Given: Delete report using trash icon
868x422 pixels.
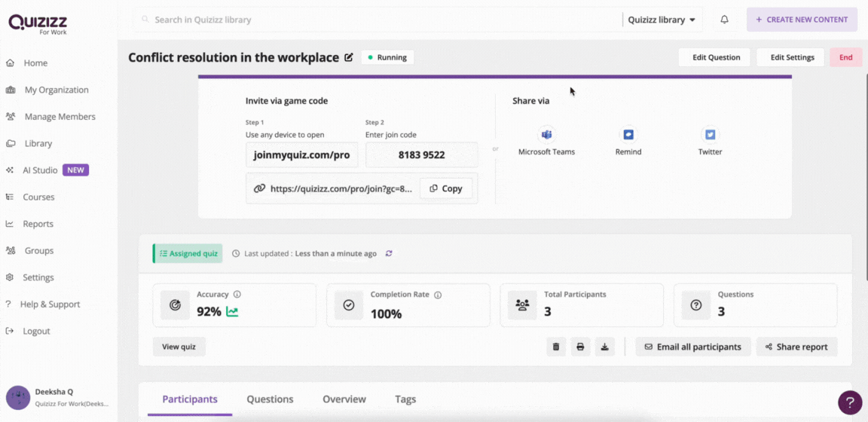Looking at the screenshot, I should click(556, 347).
